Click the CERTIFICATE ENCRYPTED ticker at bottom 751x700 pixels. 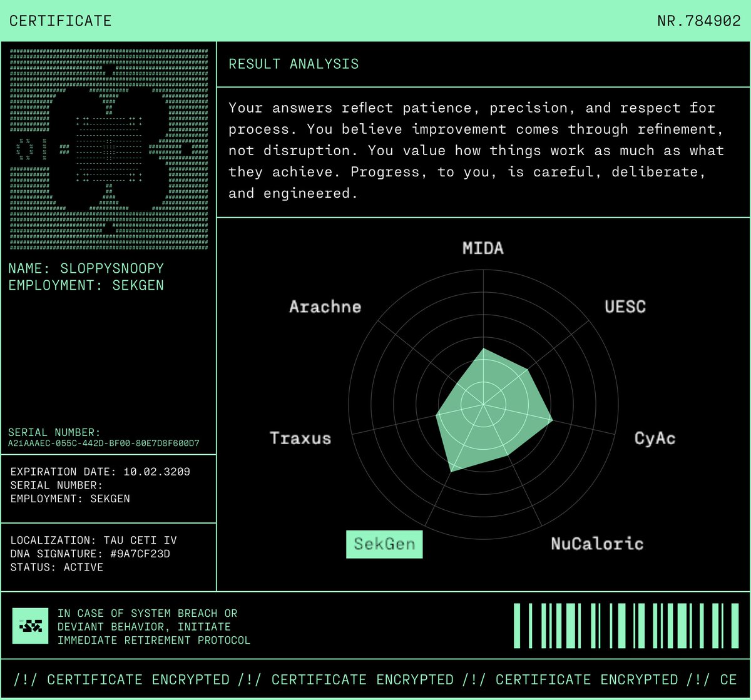tap(375, 679)
